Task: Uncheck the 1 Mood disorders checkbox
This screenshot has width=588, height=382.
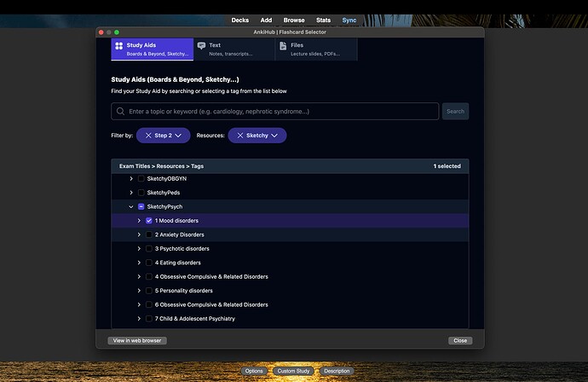Action: (149, 221)
